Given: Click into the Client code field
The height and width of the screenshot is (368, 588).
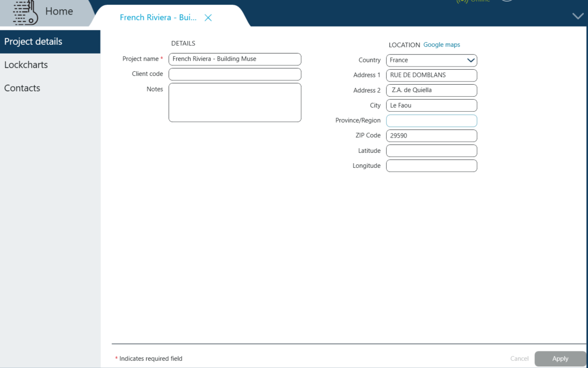Looking at the screenshot, I should pos(234,74).
